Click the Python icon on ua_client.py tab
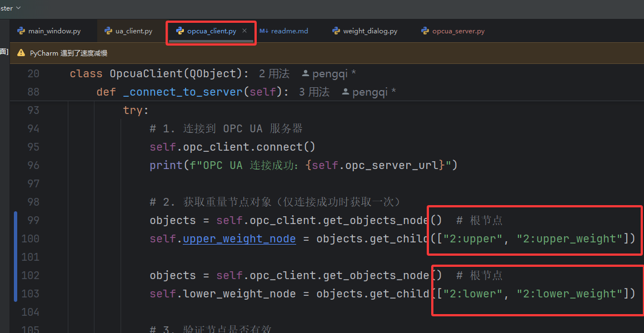644x333 pixels. click(108, 31)
